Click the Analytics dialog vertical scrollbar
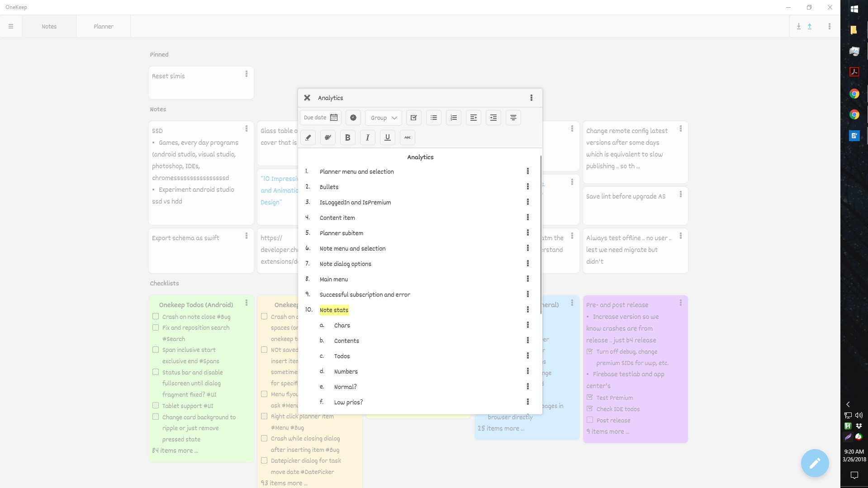This screenshot has height=488, width=868. pos(541,235)
